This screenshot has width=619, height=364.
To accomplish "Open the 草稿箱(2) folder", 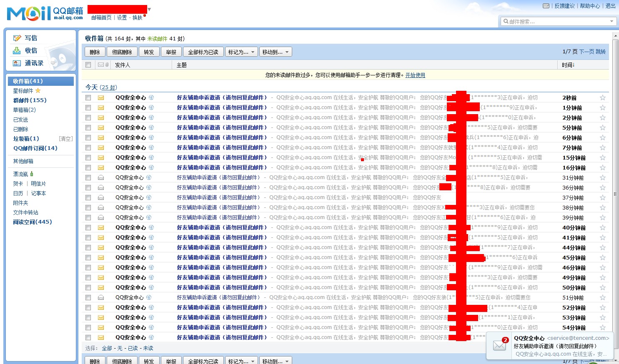I will click(24, 110).
